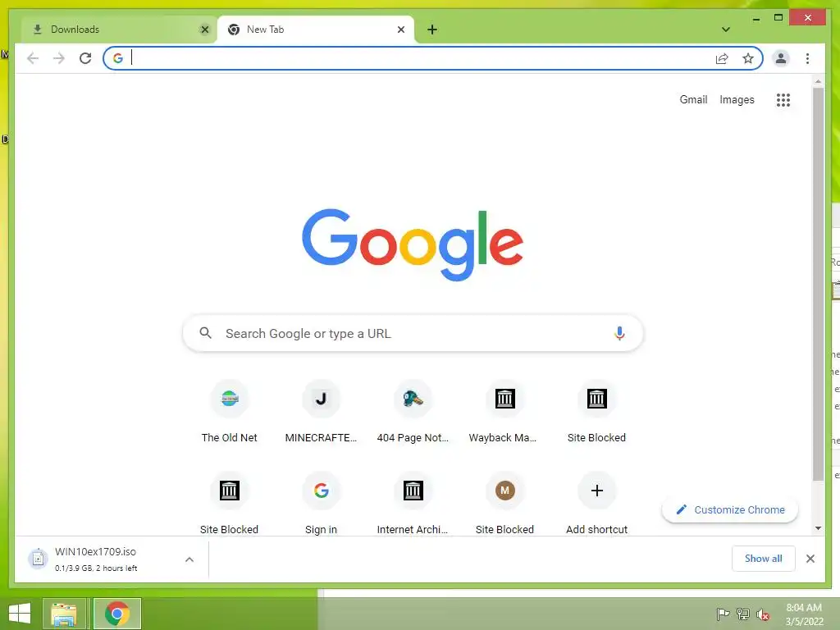Open the Sign in shortcut
Viewport: 840px width, 630px height.
pyautogui.click(x=321, y=503)
